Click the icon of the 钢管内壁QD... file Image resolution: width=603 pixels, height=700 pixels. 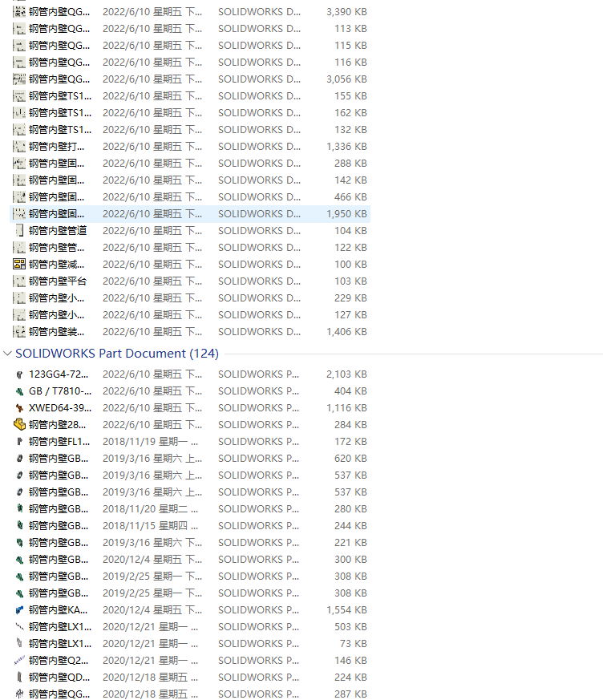pos(19,678)
